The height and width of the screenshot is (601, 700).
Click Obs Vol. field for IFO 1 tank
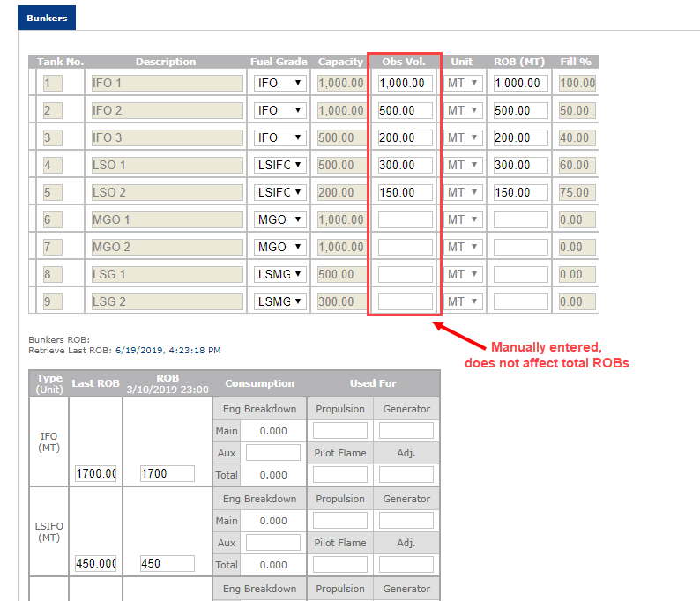click(406, 84)
